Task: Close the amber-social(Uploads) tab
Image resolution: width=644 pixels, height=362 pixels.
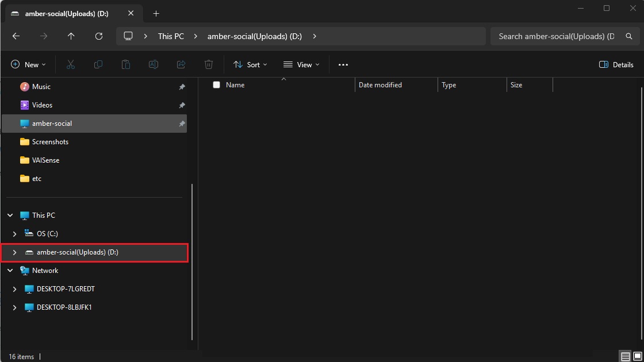Action: point(131,13)
